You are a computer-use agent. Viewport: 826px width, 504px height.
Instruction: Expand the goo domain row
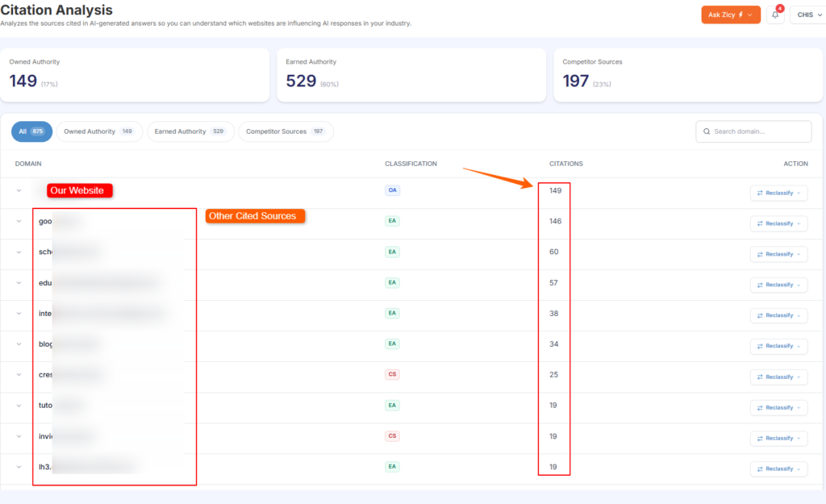pyautogui.click(x=19, y=221)
